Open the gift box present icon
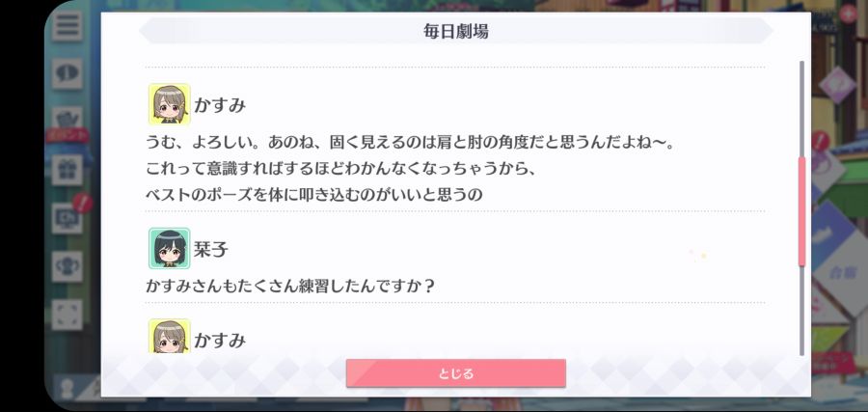Screen dimensions: 868x412 (68, 170)
